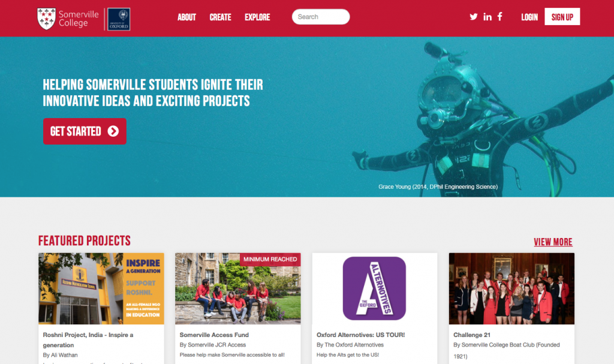
Task: Click the Somerville College crest logo
Action: click(47, 19)
